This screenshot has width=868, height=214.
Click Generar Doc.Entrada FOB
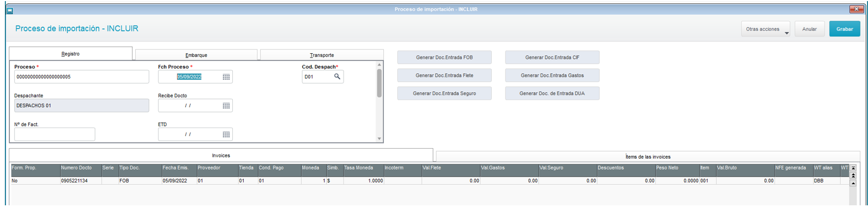click(444, 58)
